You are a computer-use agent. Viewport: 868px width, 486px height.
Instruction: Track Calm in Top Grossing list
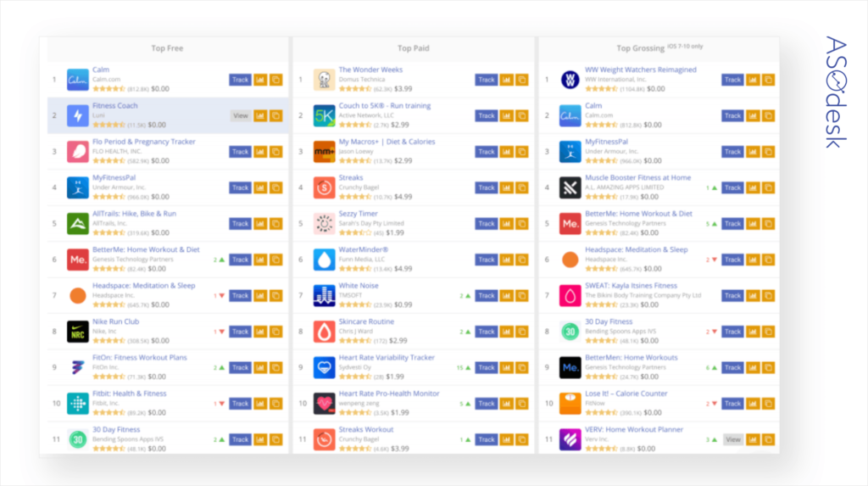point(732,116)
